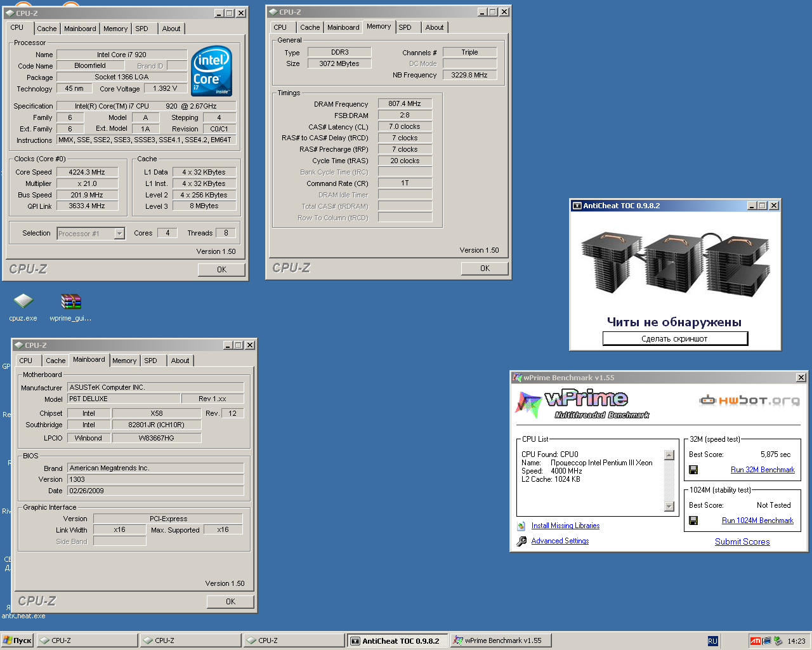The width and height of the screenshot is (812, 650).
Task: Click the BIOS date field 02/26/2009
Action: 155,491
